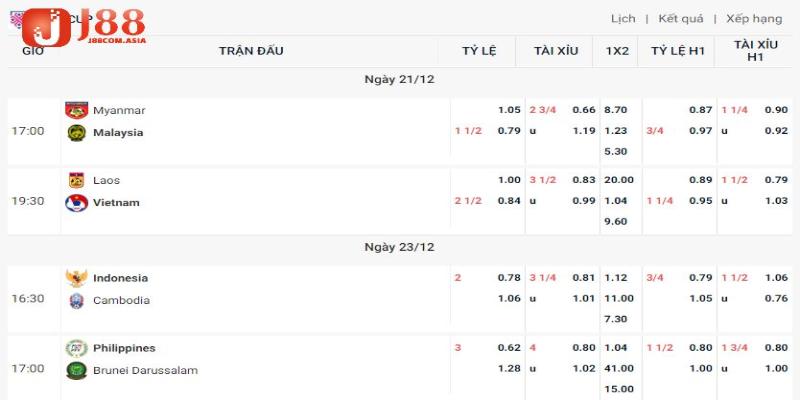Select Indonesia handicap odds 0.78
800x400 pixels.
(509, 278)
